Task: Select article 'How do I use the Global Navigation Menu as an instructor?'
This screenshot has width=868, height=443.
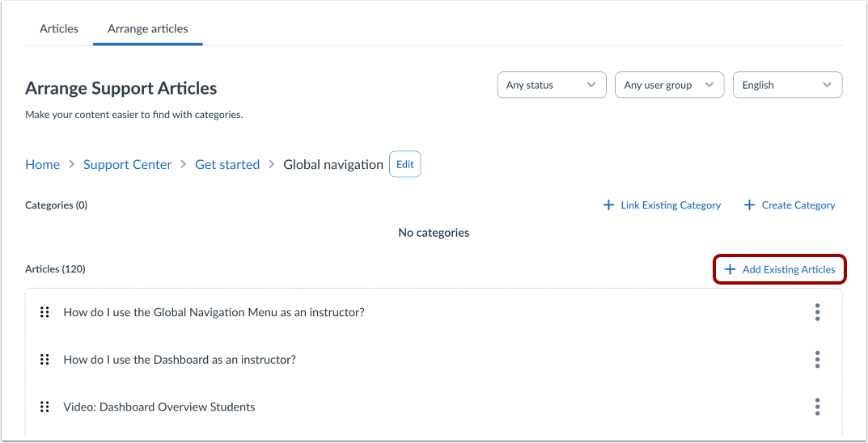Action: point(214,312)
